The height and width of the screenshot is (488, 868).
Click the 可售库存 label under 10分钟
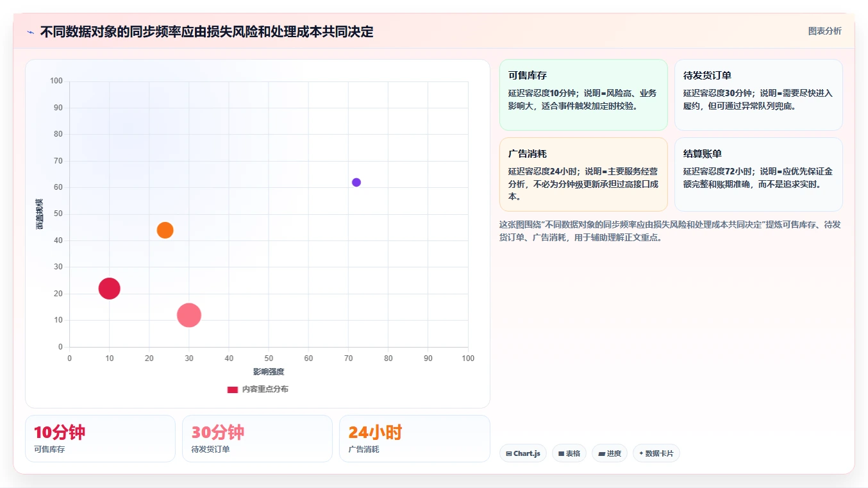(x=49, y=450)
